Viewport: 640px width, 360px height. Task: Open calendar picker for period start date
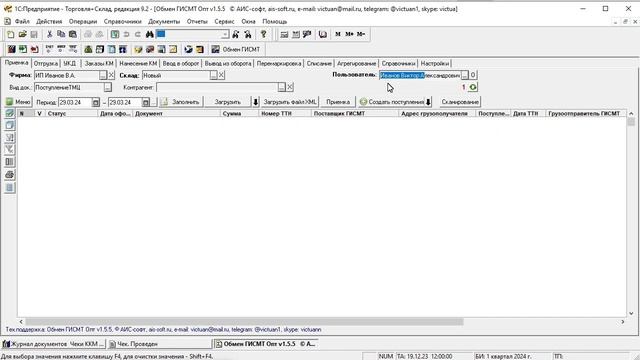click(96, 102)
